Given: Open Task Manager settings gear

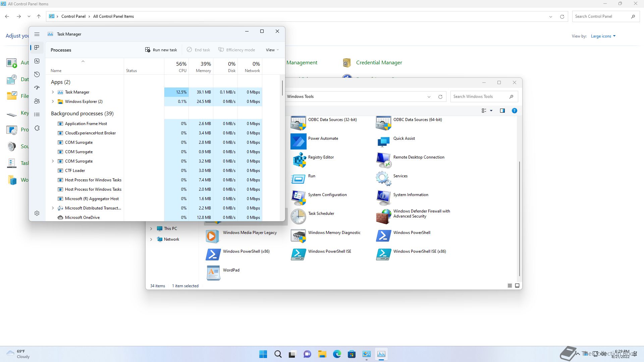Looking at the screenshot, I should tap(37, 213).
